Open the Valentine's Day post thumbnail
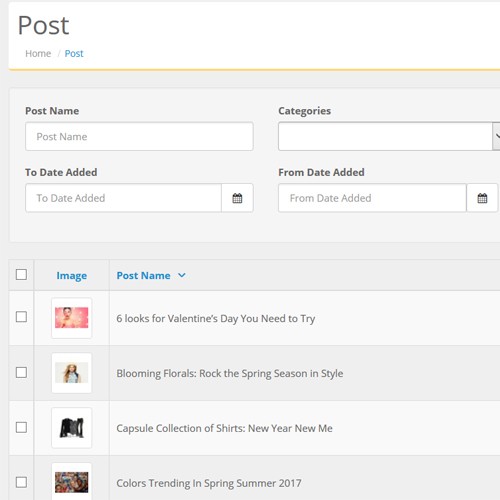Screen dimensions: 500x500 point(72,318)
